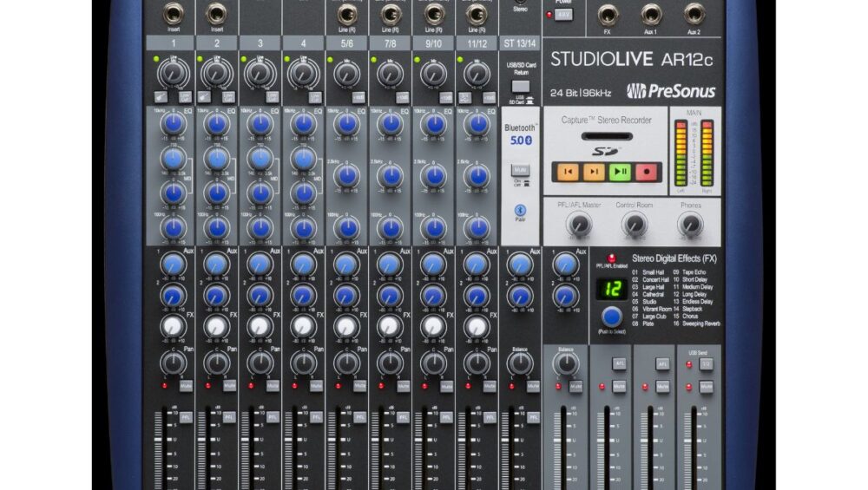
Task: Click channel 1 10kHz high EQ knob
Action: point(174,124)
